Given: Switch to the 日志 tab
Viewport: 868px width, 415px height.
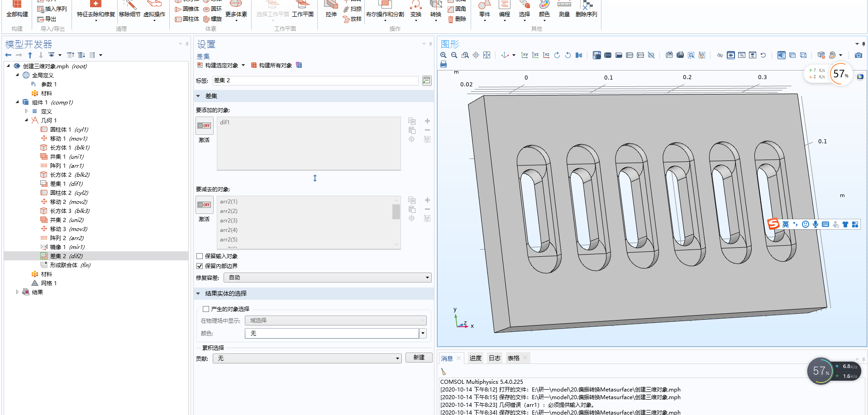Looking at the screenshot, I should tap(495, 358).
